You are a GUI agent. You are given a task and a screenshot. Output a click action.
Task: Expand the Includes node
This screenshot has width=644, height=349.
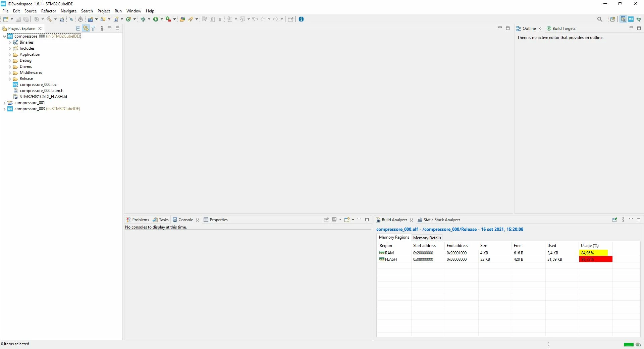coord(10,48)
